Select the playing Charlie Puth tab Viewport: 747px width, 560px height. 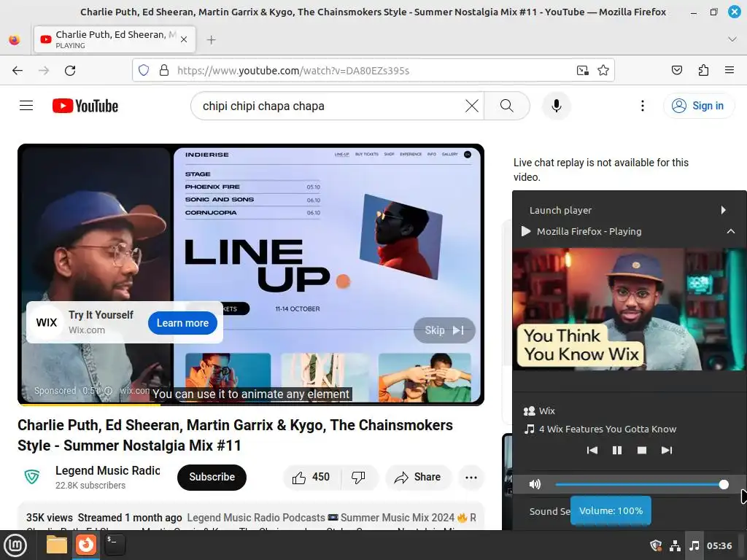115,39
